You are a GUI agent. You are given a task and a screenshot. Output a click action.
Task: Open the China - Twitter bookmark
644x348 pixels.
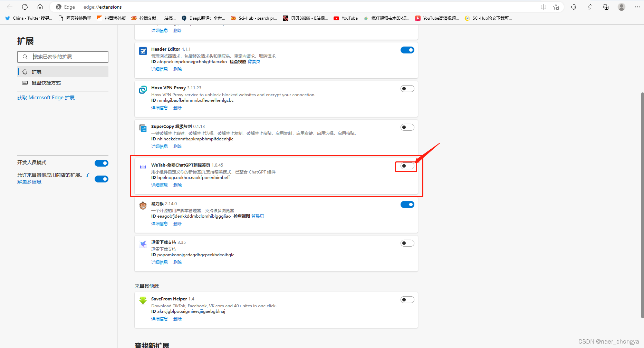(29, 18)
